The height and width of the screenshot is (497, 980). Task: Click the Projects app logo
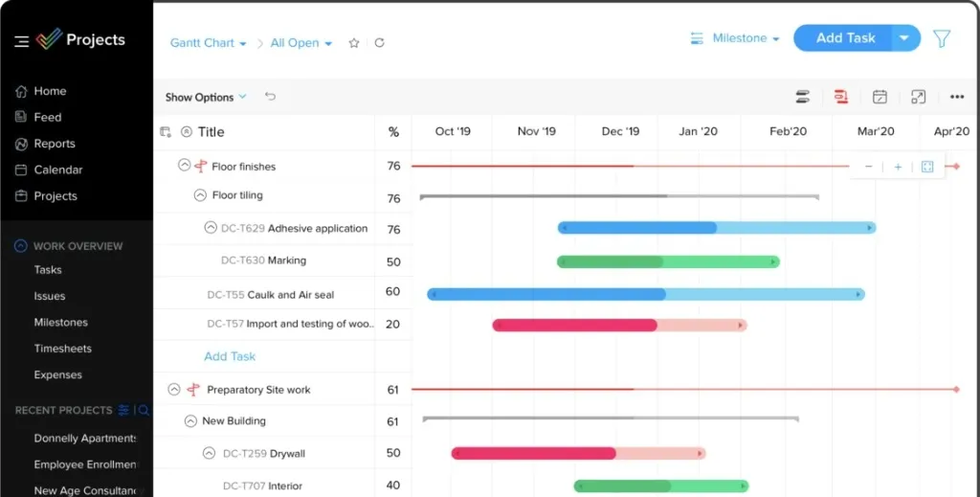[49, 39]
